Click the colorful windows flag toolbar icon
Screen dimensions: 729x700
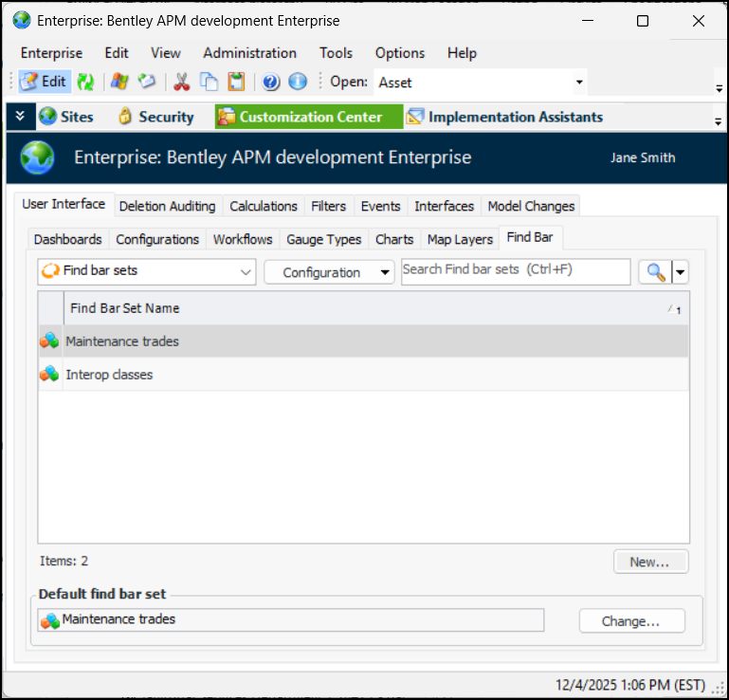click(119, 82)
